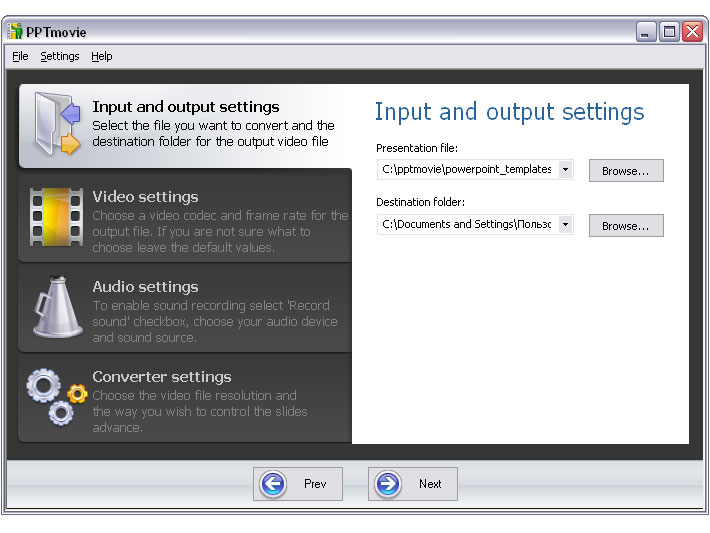Open the File menu

[20, 56]
